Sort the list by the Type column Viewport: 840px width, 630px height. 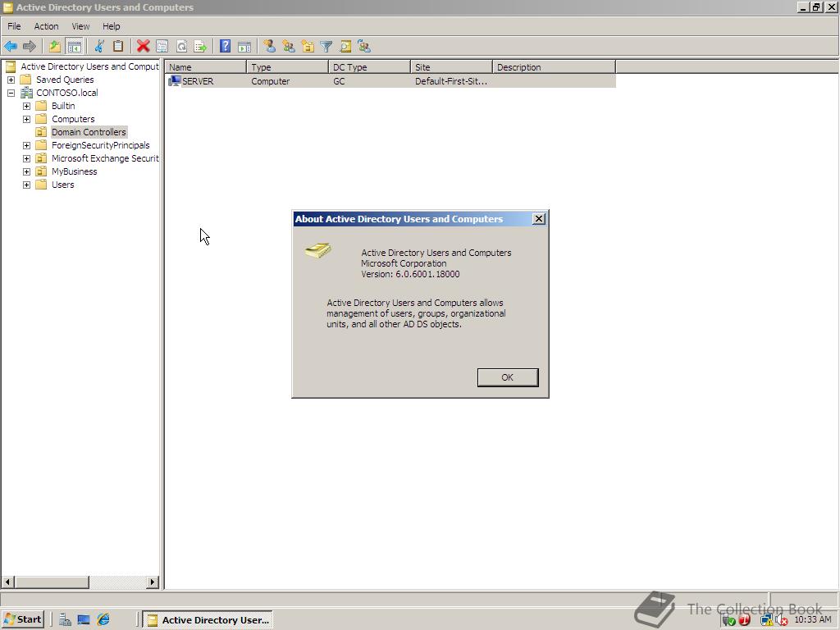pos(287,67)
